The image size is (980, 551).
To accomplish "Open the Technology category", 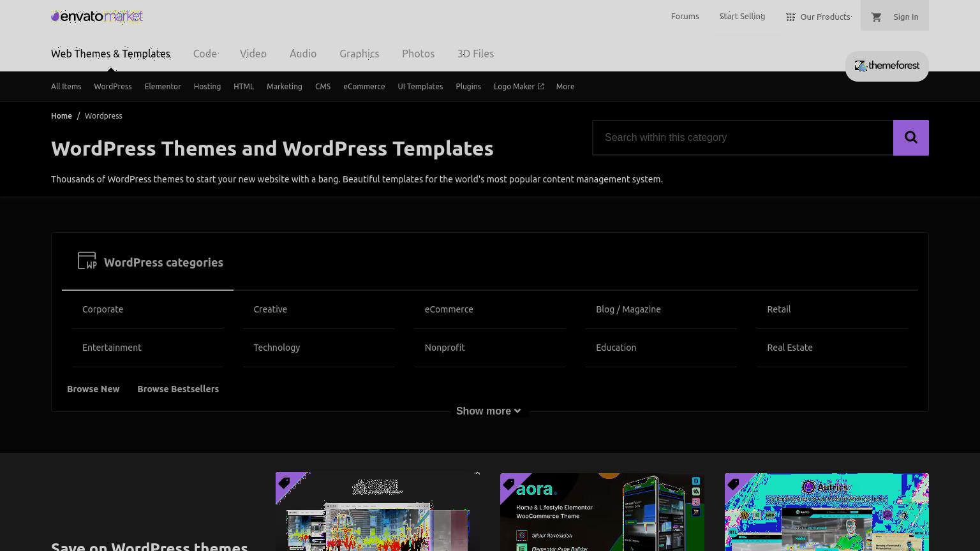I will pos(277,348).
